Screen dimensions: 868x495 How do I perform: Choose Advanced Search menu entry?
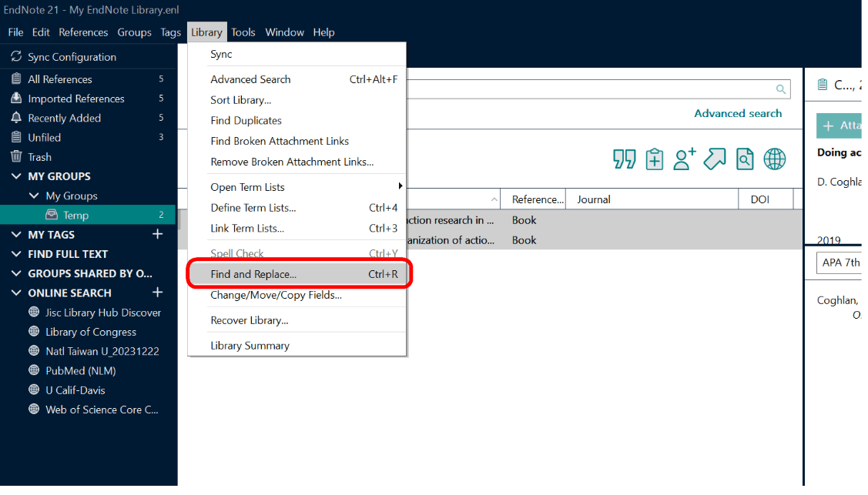[297, 79]
